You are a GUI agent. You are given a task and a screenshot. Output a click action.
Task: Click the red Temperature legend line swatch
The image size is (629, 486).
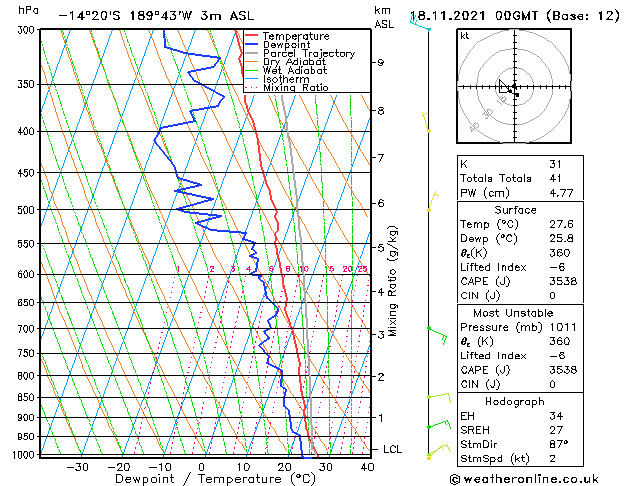point(251,36)
